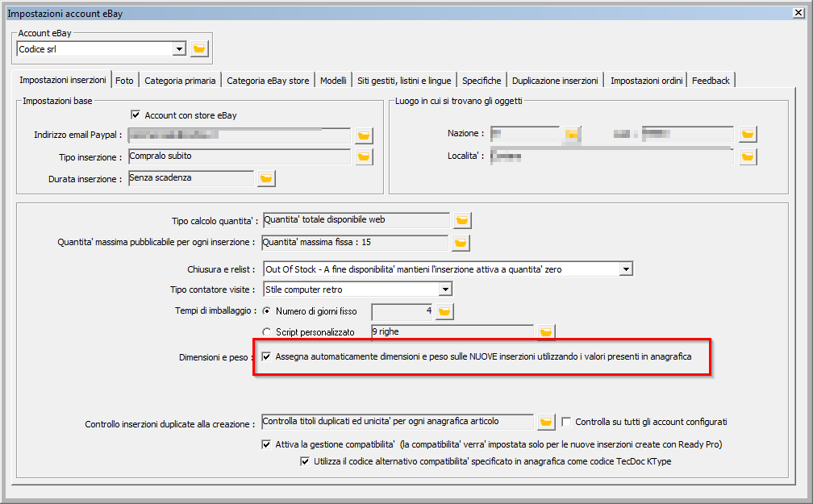
Task: Click Durata inserzione field showing Senza scadenza
Action: tap(191, 178)
